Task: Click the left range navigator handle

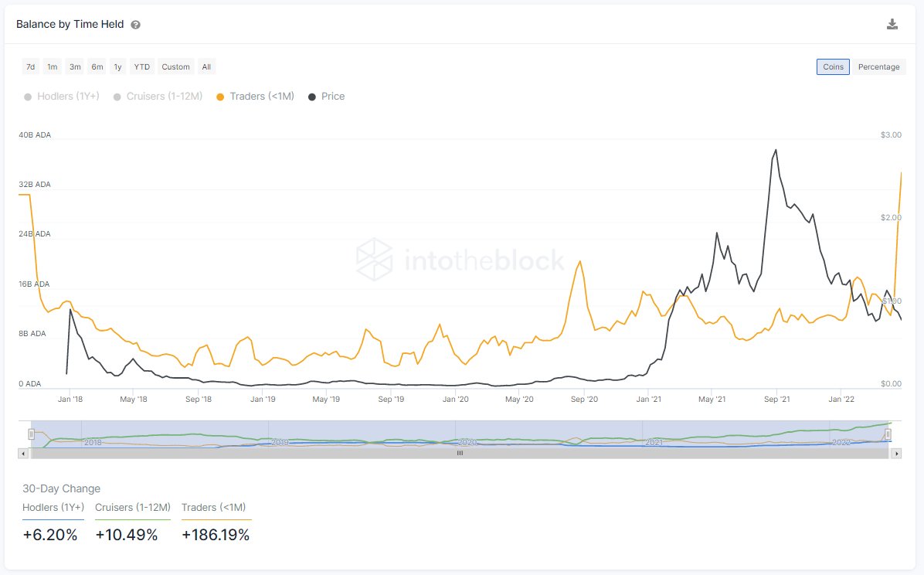Action: [32, 434]
